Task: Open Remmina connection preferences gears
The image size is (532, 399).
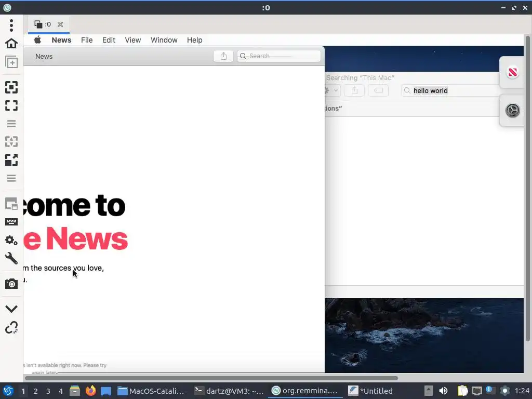Action: point(11,240)
